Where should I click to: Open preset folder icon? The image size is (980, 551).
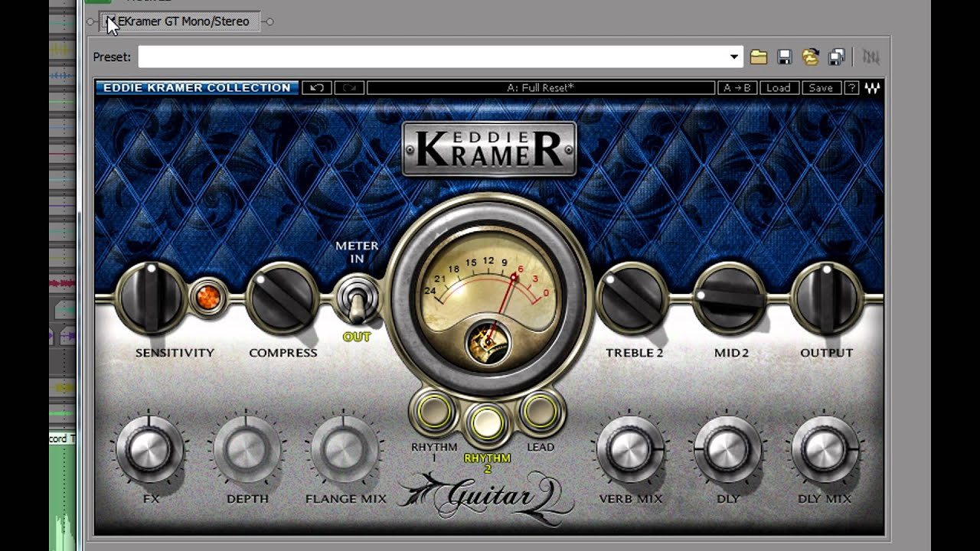[758, 57]
